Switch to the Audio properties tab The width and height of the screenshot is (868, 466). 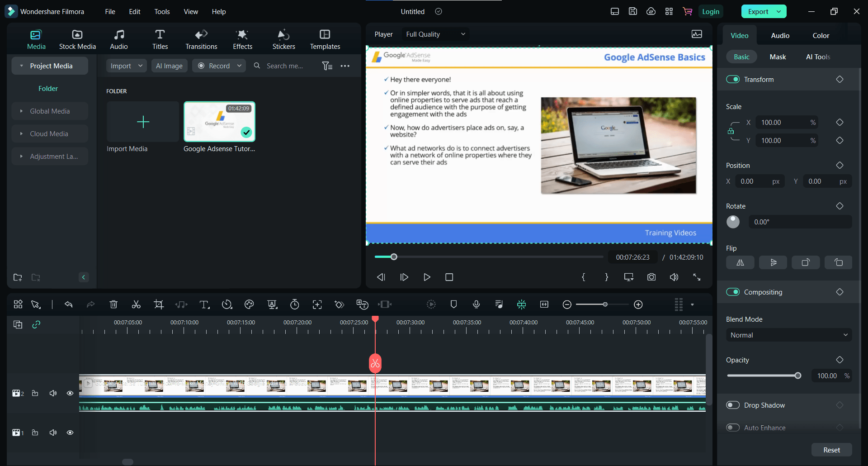[x=780, y=36]
